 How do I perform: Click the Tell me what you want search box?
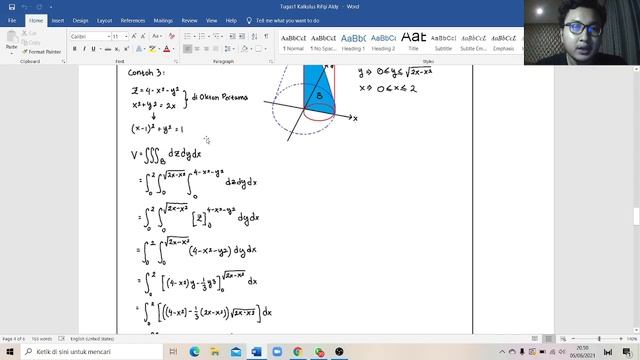point(283,20)
